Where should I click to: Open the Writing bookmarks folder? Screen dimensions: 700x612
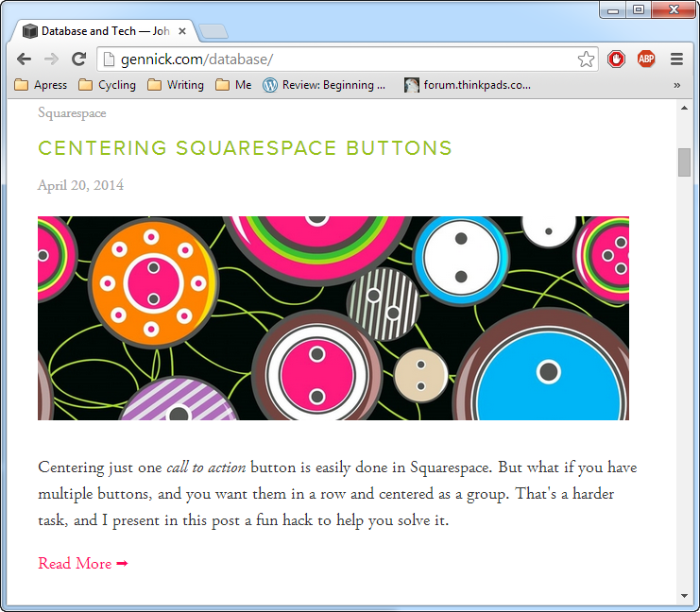(x=176, y=85)
